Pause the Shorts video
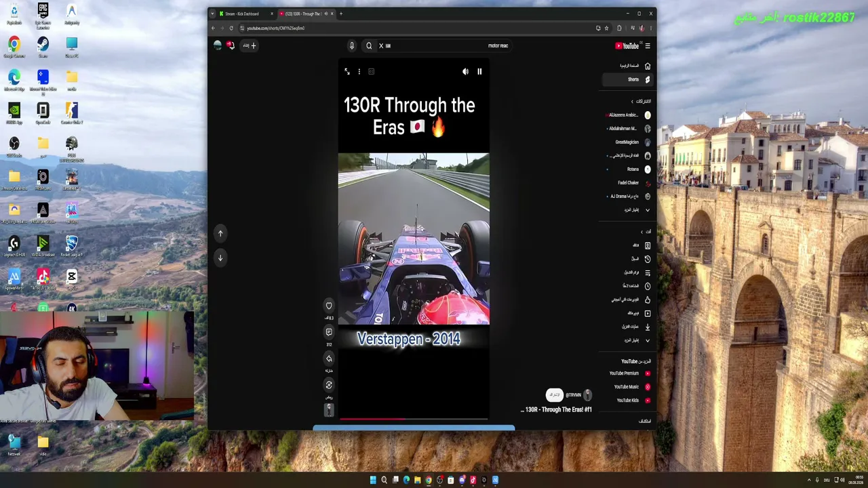The image size is (868, 488). [479, 71]
